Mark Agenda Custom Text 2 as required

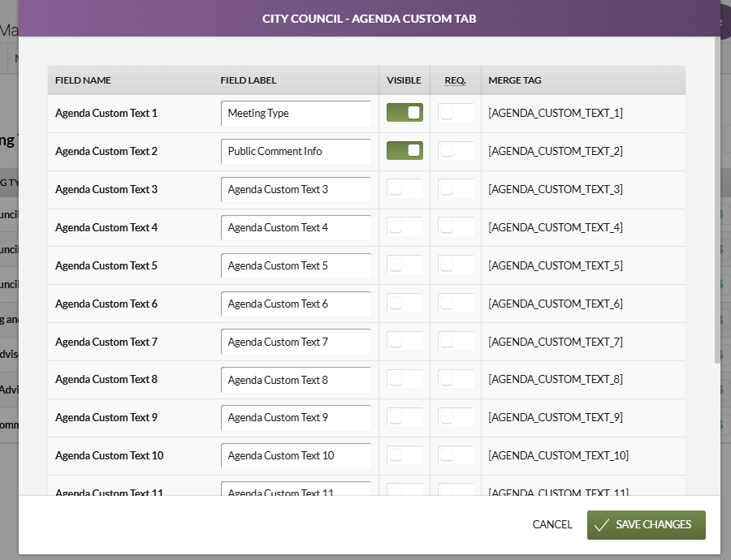pyautogui.click(x=456, y=151)
